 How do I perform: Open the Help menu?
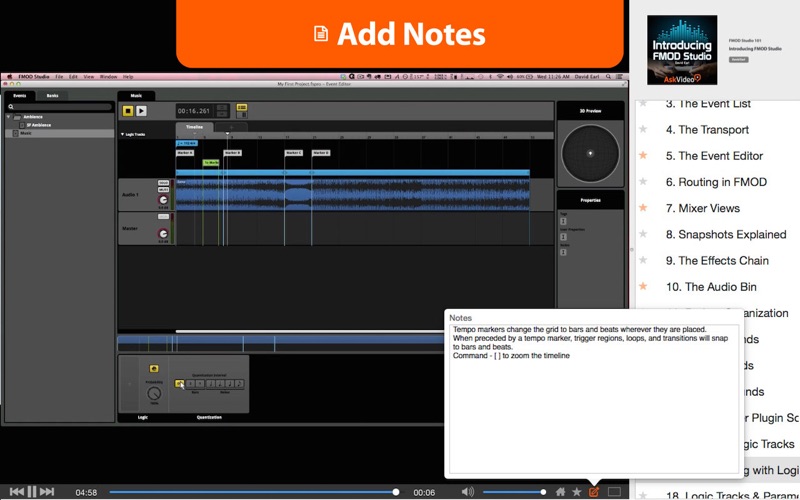(x=128, y=77)
